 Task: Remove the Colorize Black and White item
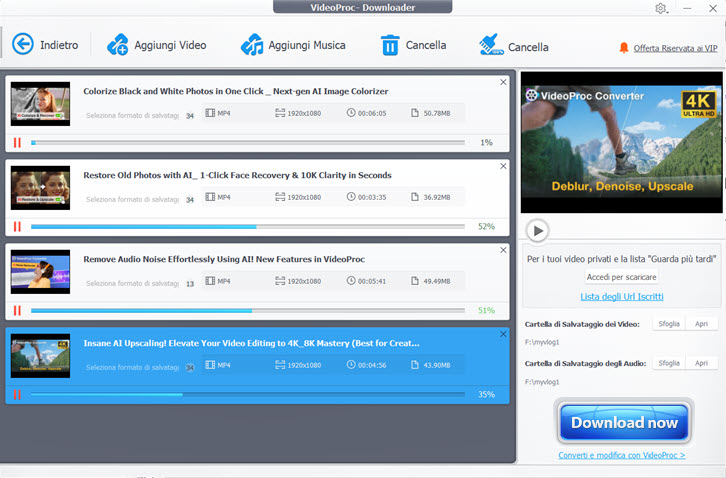click(x=503, y=82)
